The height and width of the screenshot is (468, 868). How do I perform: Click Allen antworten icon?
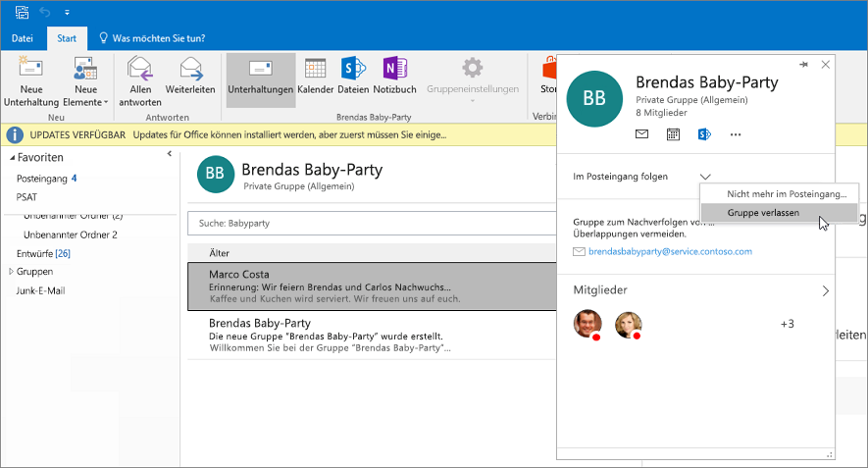pos(140,68)
